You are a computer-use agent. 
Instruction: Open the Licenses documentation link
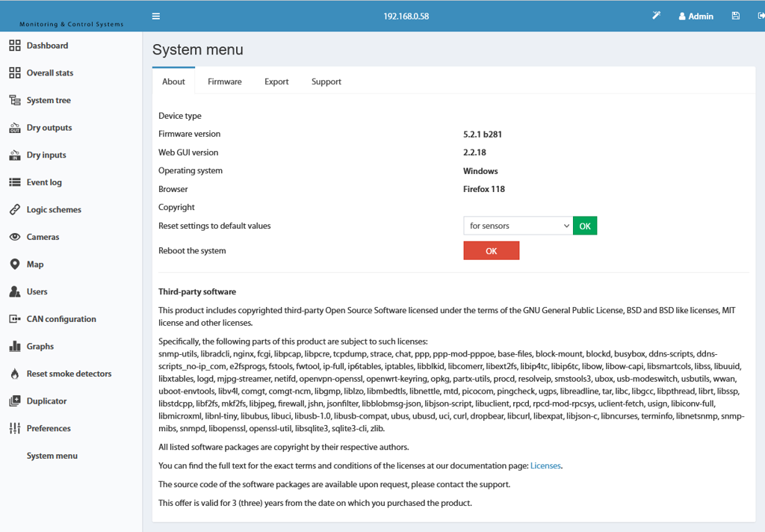coord(545,466)
